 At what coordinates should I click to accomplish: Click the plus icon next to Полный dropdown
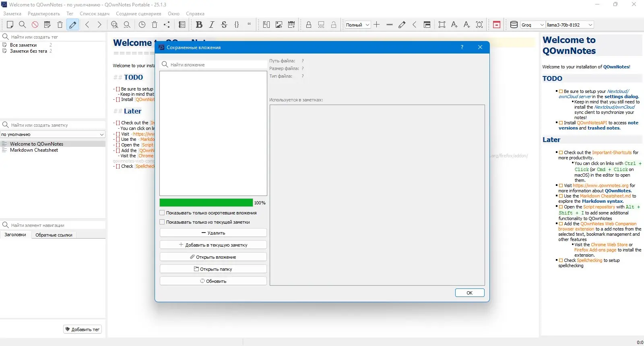pyautogui.click(x=377, y=25)
